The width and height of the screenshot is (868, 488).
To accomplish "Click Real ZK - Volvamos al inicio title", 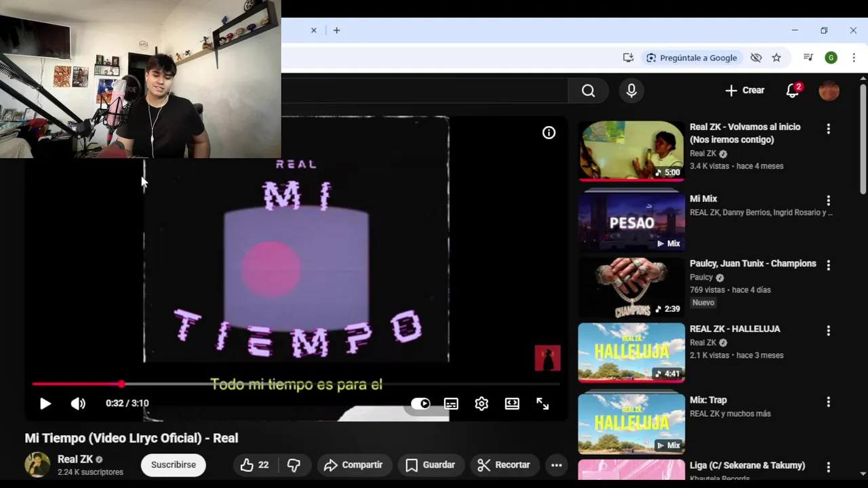I will pos(745,134).
